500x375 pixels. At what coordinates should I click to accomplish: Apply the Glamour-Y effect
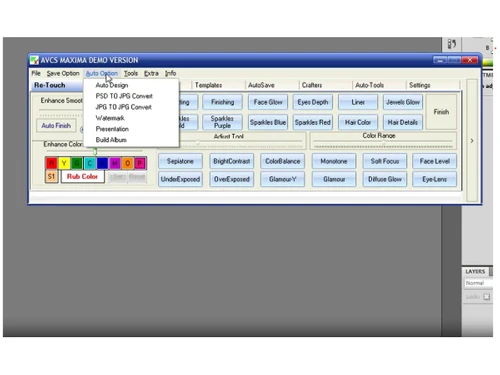coord(283,179)
